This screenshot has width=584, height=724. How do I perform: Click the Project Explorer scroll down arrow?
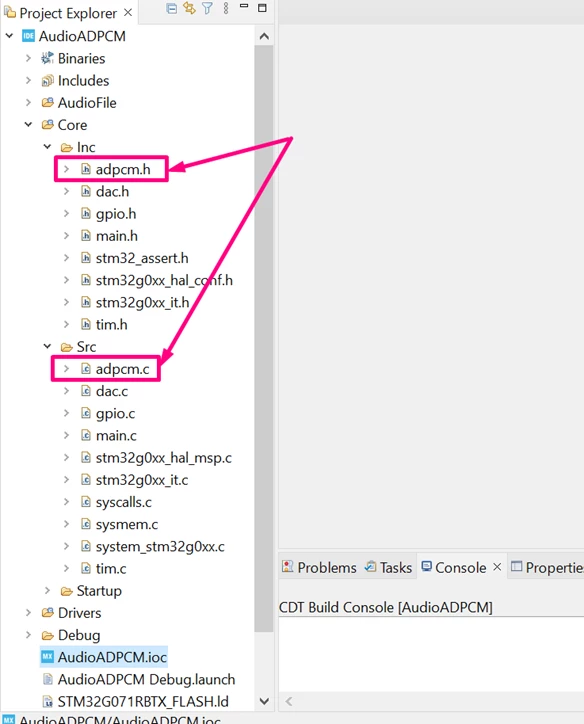click(264, 701)
